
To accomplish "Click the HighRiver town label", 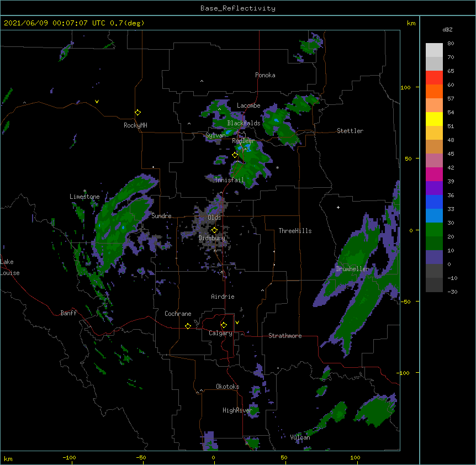I will click(x=237, y=410).
